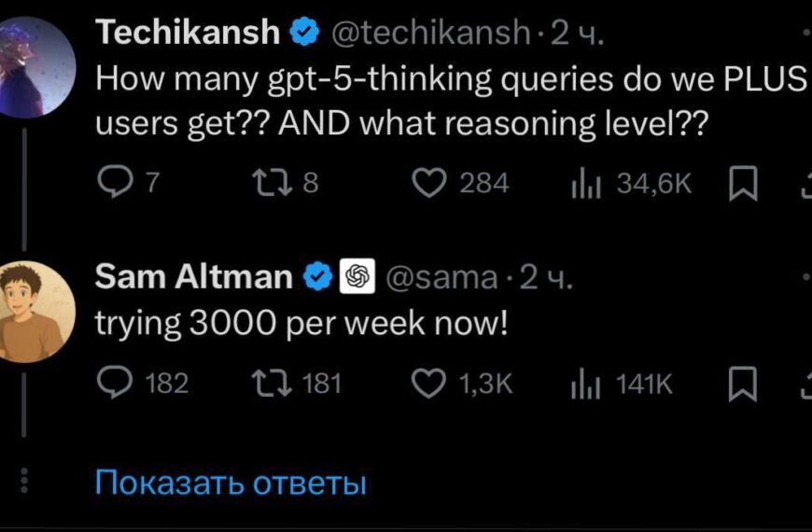This screenshot has width=812, height=532.
Task: View analytics for Sam Altman's reply
Action: coord(584,383)
